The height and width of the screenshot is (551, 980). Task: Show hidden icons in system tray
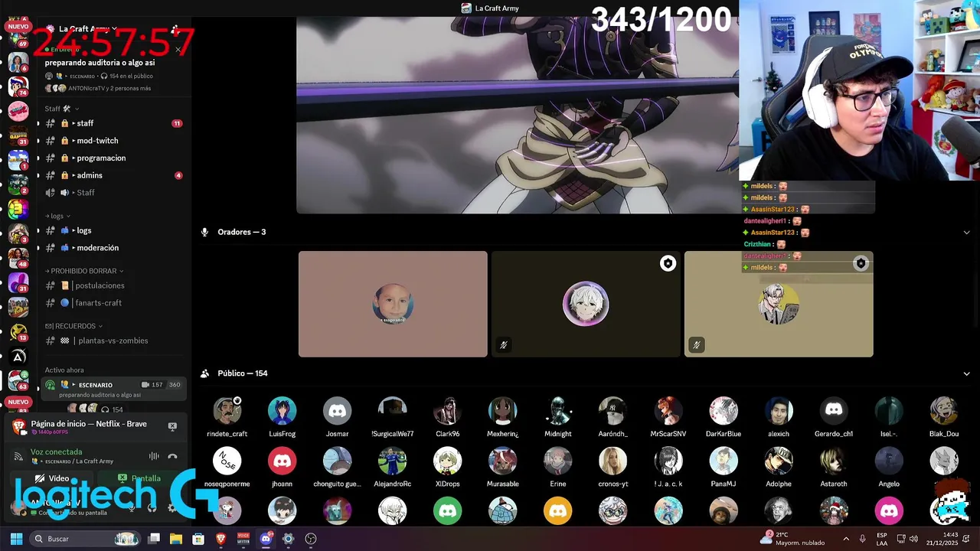pyautogui.click(x=845, y=539)
